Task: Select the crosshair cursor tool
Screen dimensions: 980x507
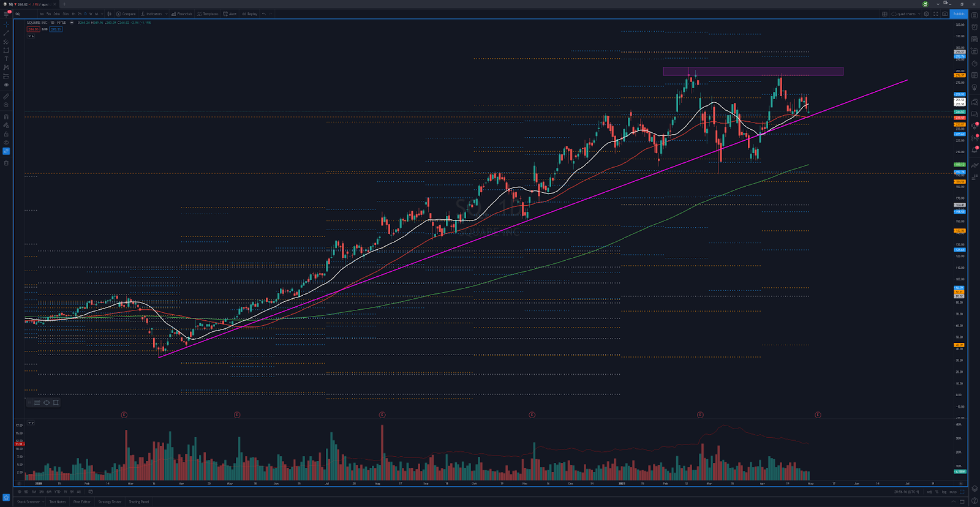Action: [6, 24]
